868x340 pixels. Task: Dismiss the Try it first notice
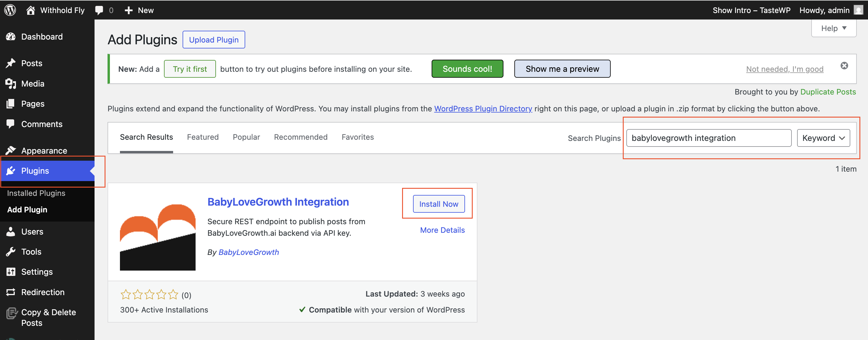click(x=844, y=66)
